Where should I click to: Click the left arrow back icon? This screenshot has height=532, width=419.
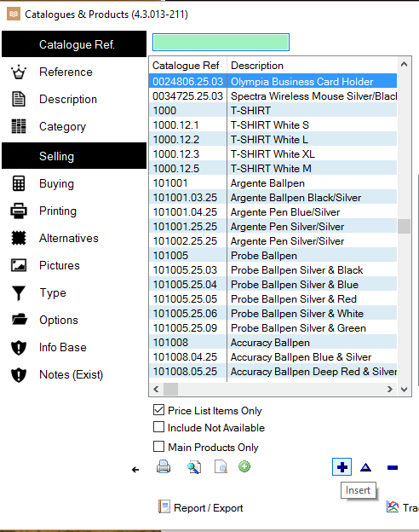pos(135,470)
